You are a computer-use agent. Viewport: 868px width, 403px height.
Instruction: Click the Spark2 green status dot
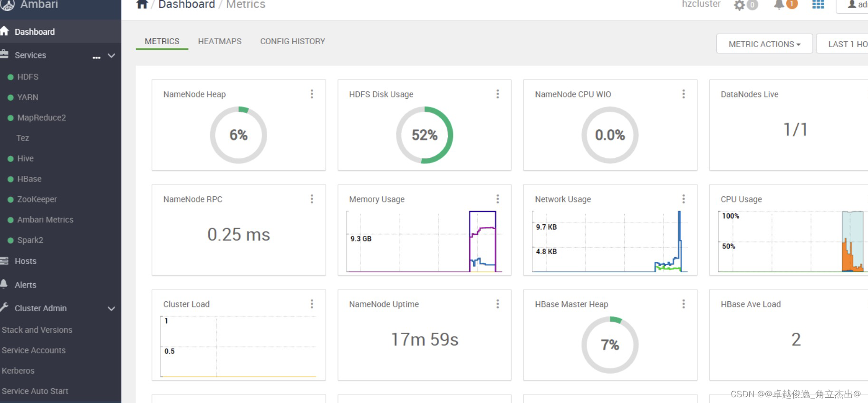(x=10, y=240)
